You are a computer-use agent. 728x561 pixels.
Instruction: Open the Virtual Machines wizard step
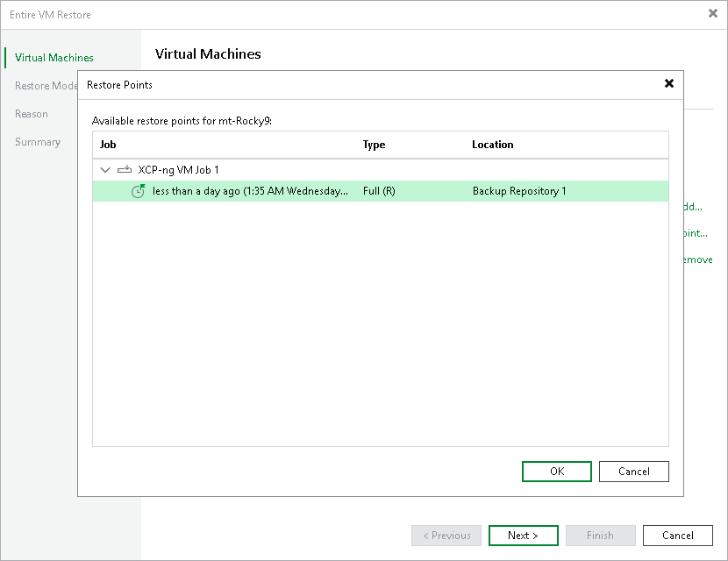click(54, 58)
